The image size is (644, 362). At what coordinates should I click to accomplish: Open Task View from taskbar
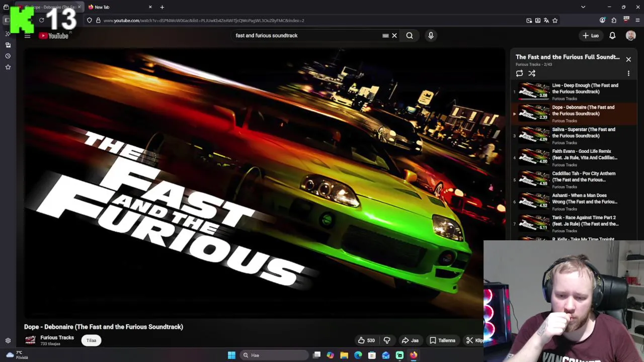[x=316, y=355]
